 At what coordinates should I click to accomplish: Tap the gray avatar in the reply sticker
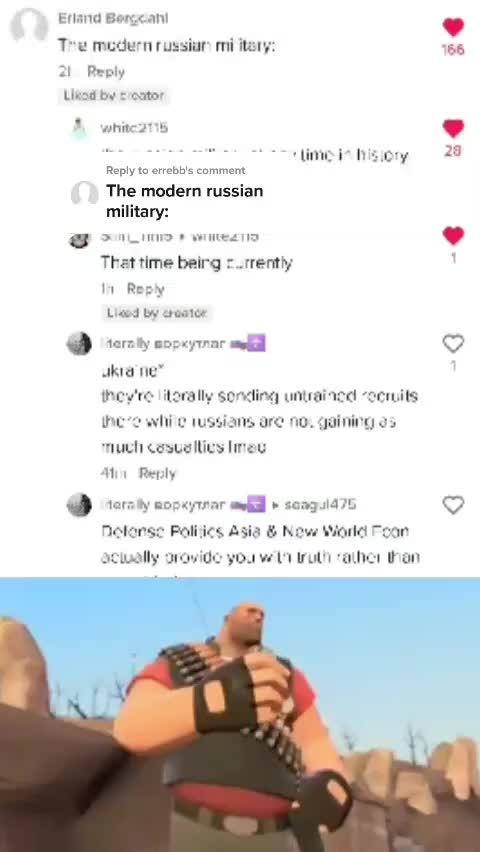click(x=85, y=193)
